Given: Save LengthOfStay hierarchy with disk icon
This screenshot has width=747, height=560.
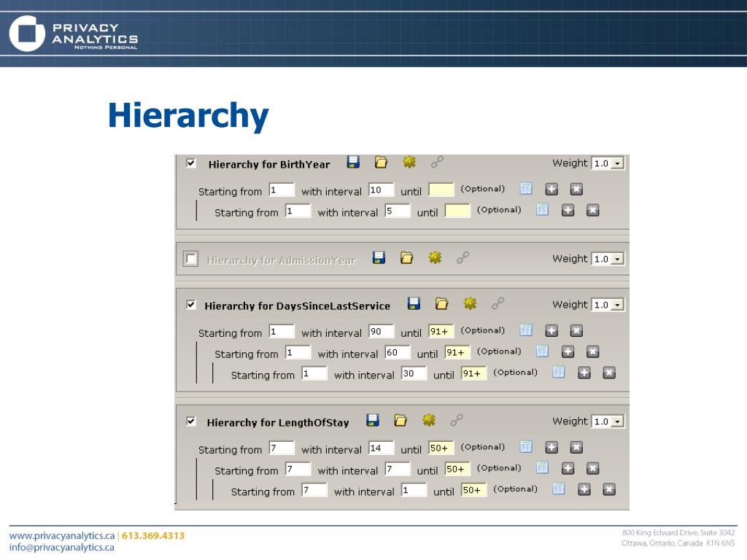Looking at the screenshot, I should coord(373,420).
